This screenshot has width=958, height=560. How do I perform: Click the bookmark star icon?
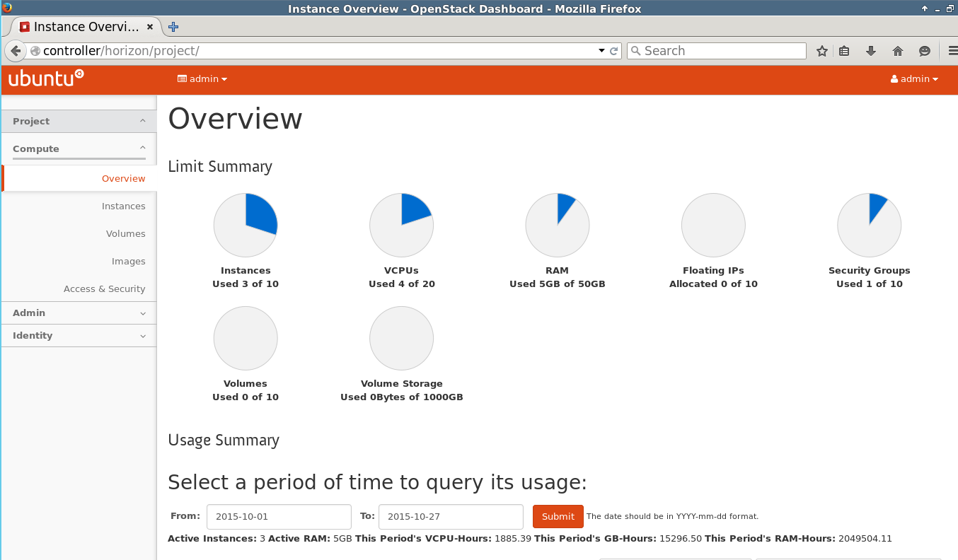click(821, 51)
